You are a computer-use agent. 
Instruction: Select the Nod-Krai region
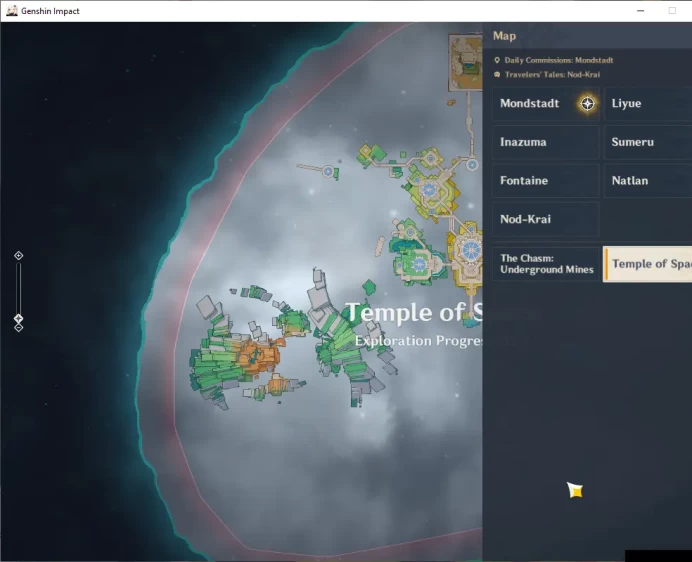545,219
